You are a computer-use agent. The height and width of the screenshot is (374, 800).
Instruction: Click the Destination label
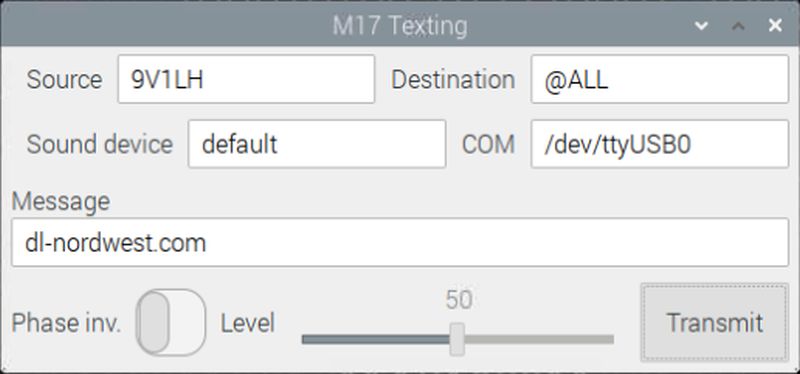453,80
